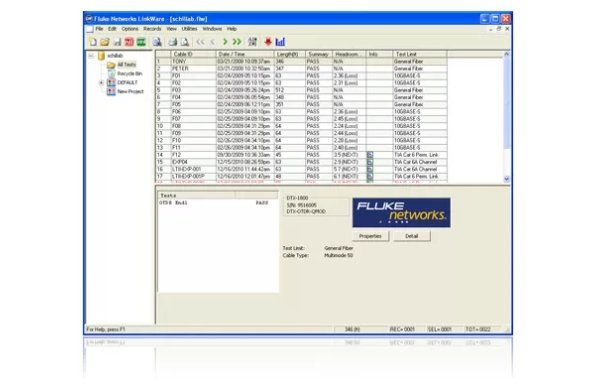Select New Project in the tree
This screenshot has height=390, width=600.
click(130, 91)
